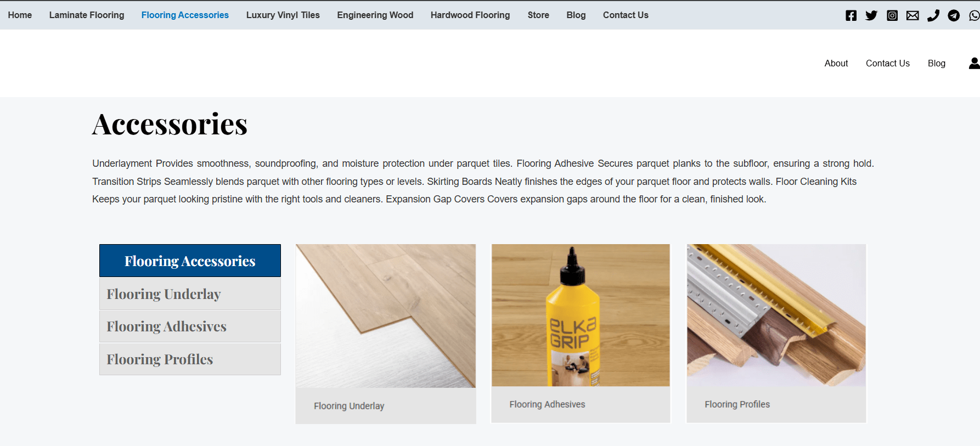
Task: Click the Flooring Underlay card caption
Action: coord(349,406)
